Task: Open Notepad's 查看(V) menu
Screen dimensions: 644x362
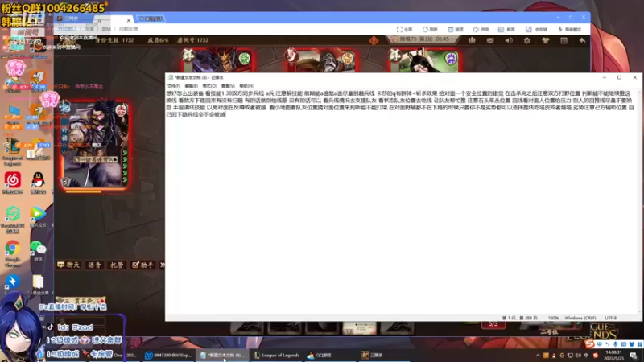Action: pyautogui.click(x=228, y=86)
